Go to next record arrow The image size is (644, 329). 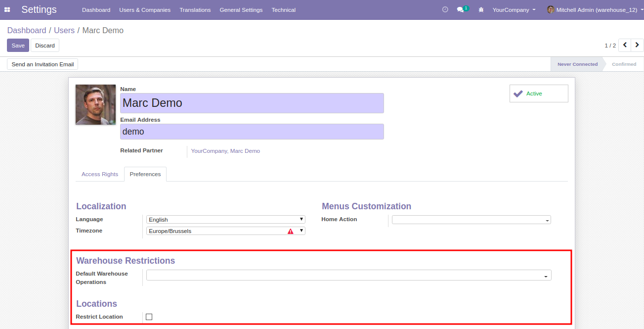point(638,45)
